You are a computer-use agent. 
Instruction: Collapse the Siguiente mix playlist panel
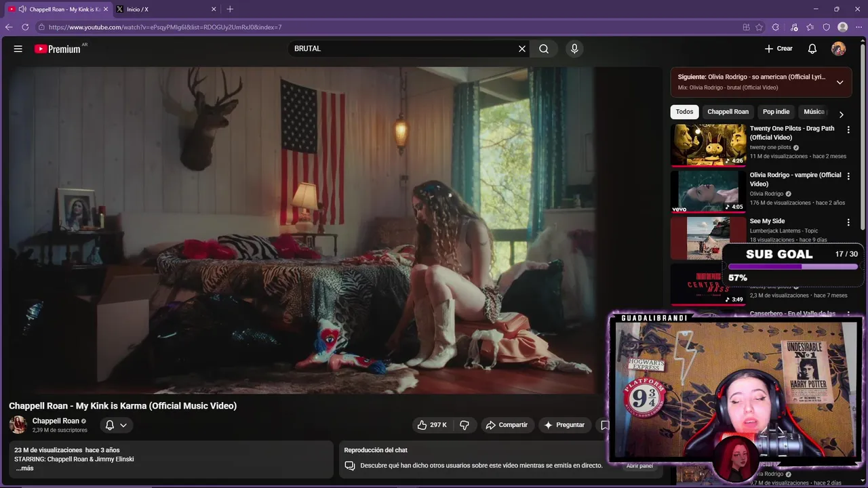point(840,82)
